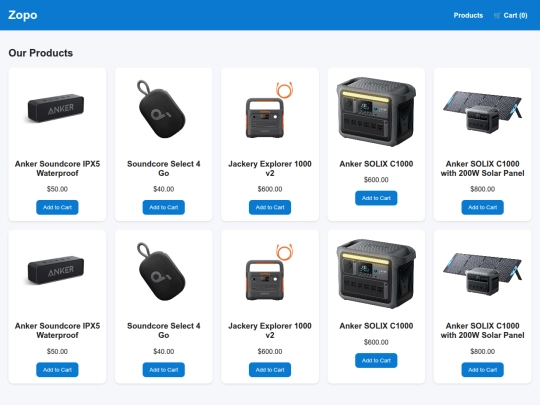Click the "Our Products" heading
The image size is (540, 405).
tap(41, 53)
